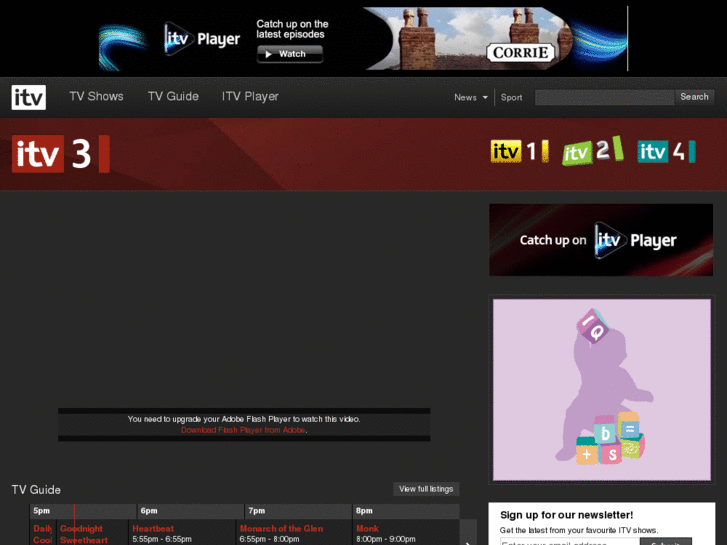Click Download Flash Player from Adobe link
This screenshot has width=727, height=545.
point(243,430)
